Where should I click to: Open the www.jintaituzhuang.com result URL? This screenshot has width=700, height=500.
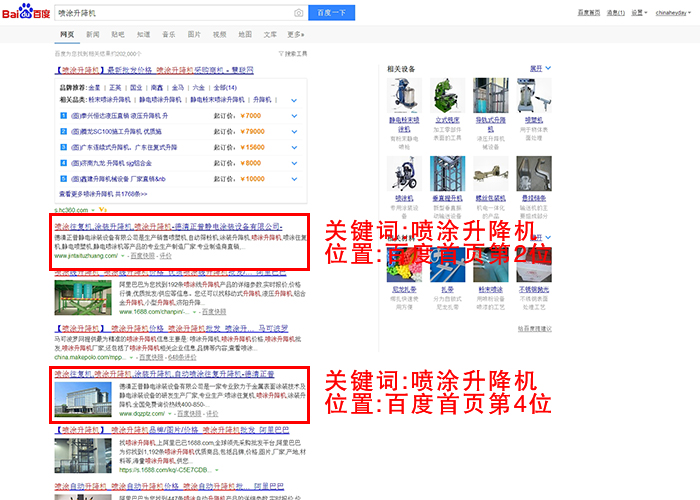[86, 256]
